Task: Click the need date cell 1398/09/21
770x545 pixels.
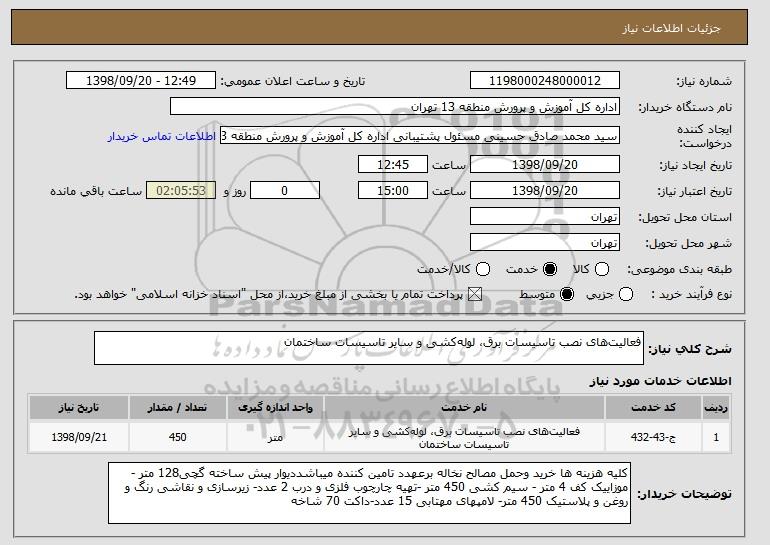Action: click(79, 437)
